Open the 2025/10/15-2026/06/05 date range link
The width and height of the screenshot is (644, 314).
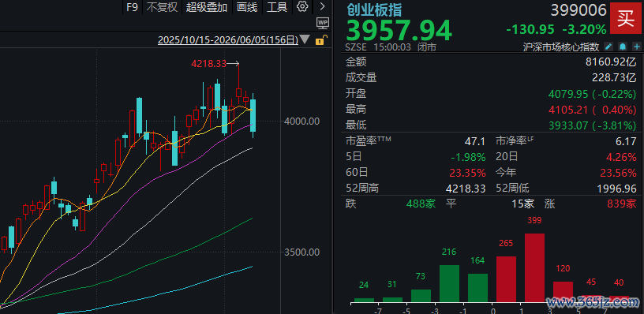pos(228,39)
